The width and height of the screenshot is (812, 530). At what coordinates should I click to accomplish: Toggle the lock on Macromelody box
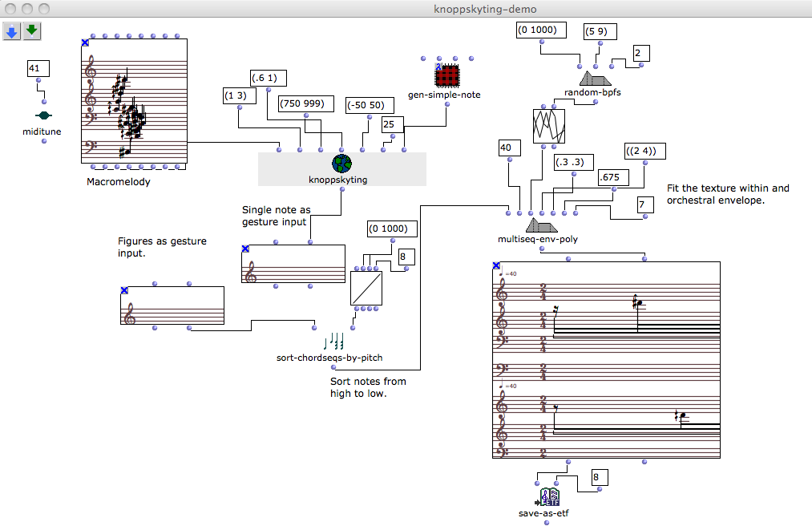85,42
